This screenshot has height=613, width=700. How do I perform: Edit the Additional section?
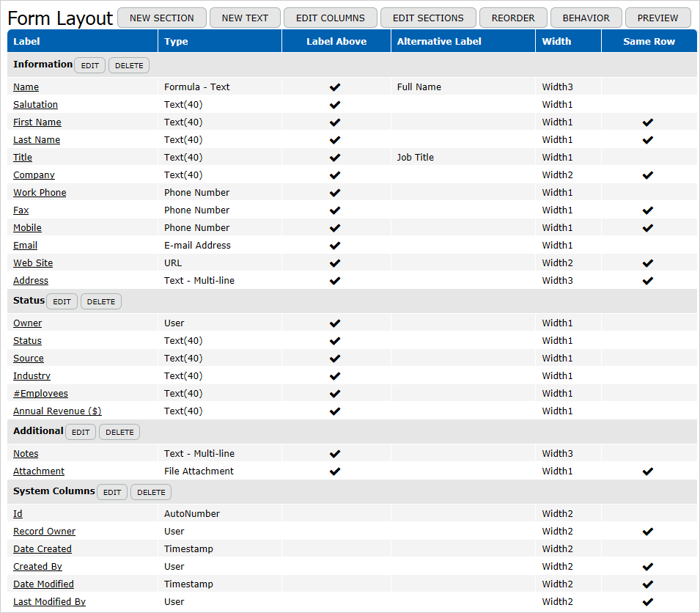[x=81, y=433]
